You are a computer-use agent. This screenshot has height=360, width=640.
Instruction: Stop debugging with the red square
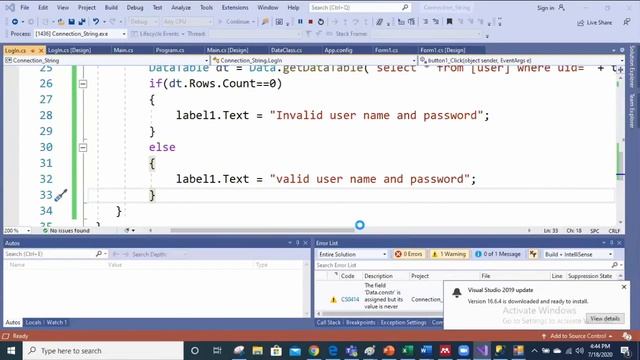[x=310, y=22]
